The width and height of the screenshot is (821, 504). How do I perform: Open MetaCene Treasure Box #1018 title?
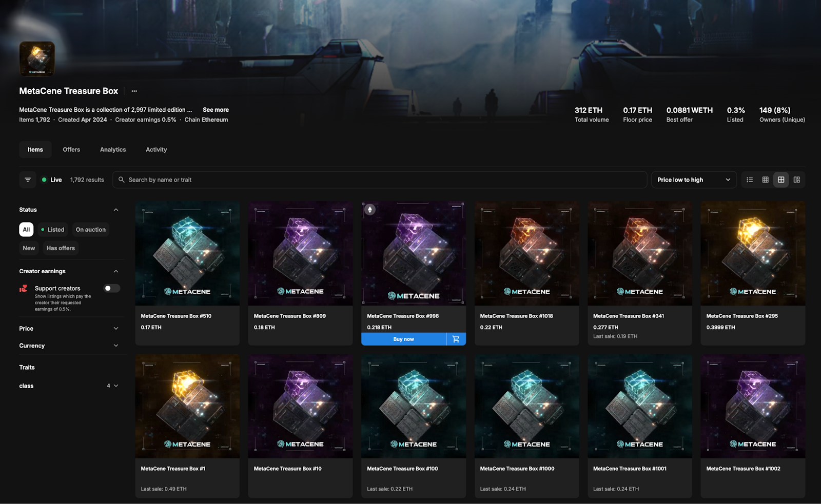517,316
